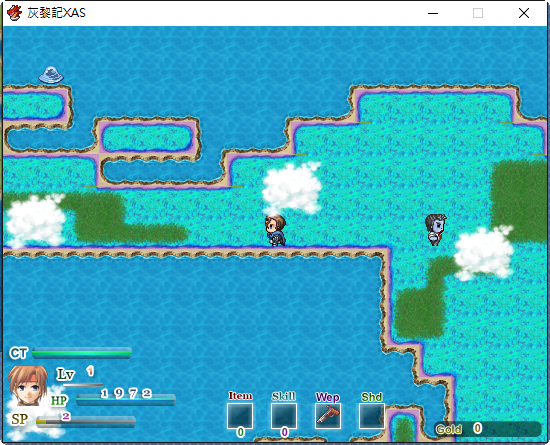Click the Gold counter panel
The image size is (550, 445).
488,429
